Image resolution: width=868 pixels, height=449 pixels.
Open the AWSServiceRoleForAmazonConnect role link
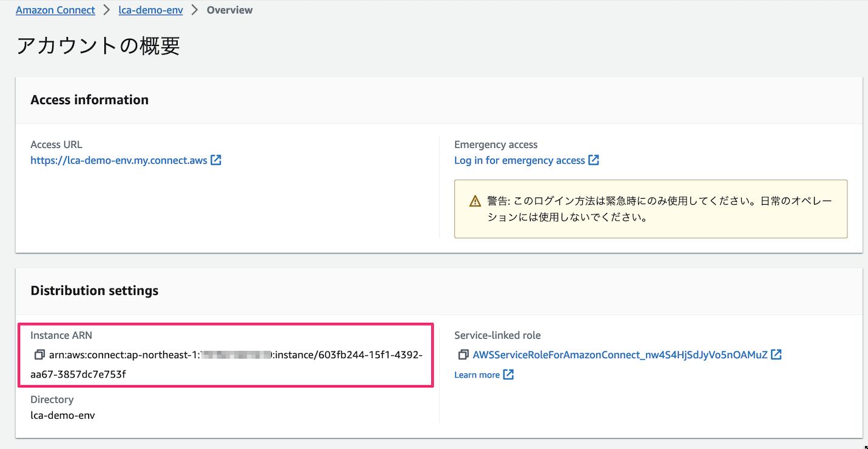[620, 354]
